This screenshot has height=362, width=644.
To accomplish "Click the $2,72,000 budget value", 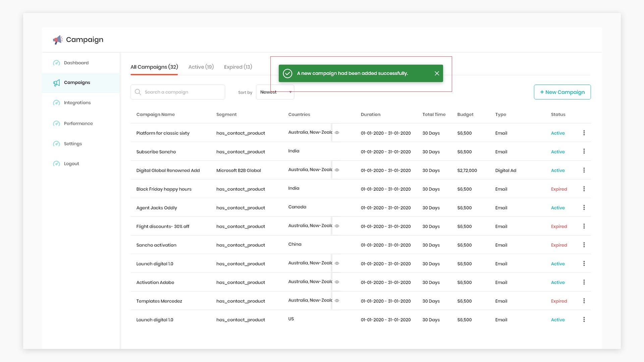I will 467,171.
